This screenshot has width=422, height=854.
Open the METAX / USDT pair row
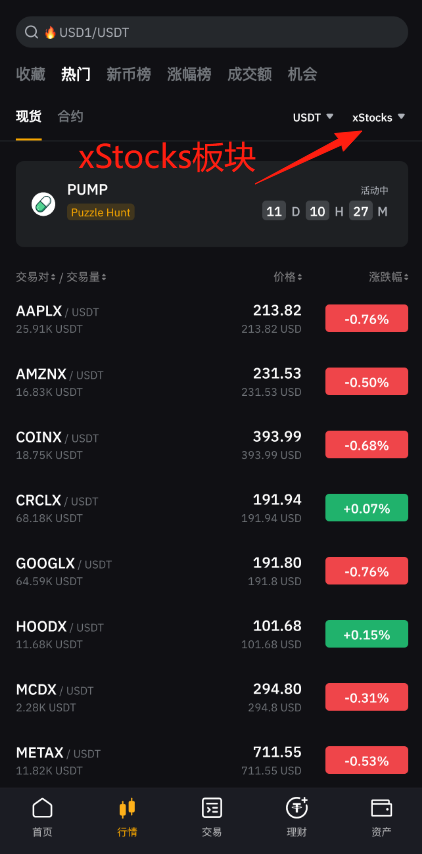[x=212, y=760]
